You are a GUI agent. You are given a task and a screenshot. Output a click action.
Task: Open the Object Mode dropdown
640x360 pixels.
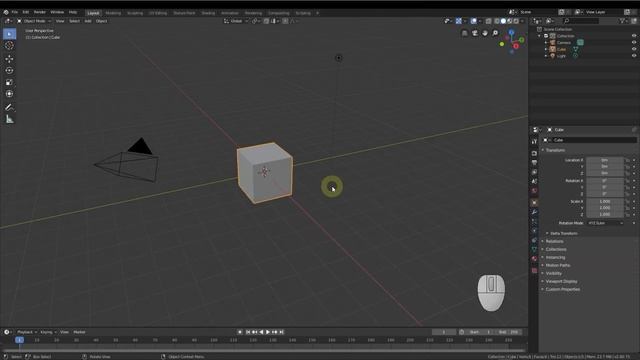(x=34, y=21)
